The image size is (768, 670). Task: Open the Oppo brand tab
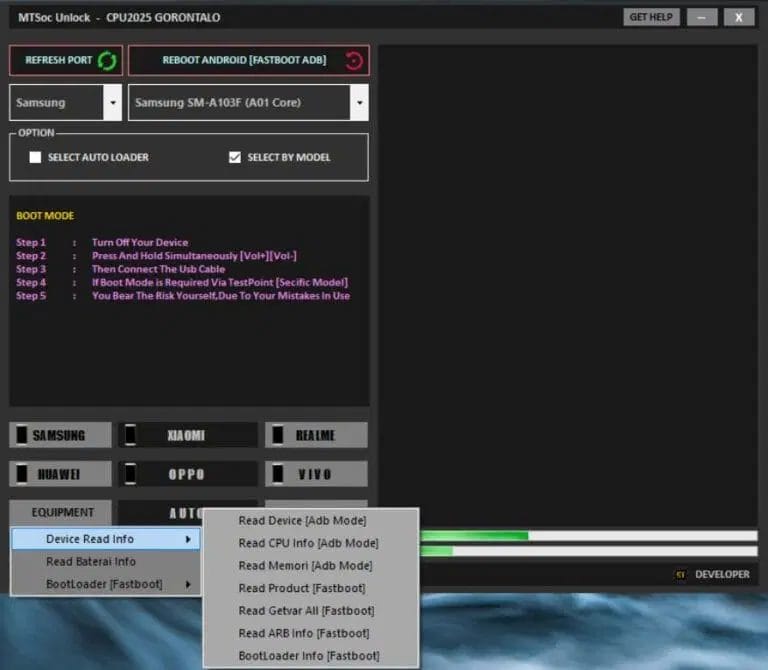188,474
